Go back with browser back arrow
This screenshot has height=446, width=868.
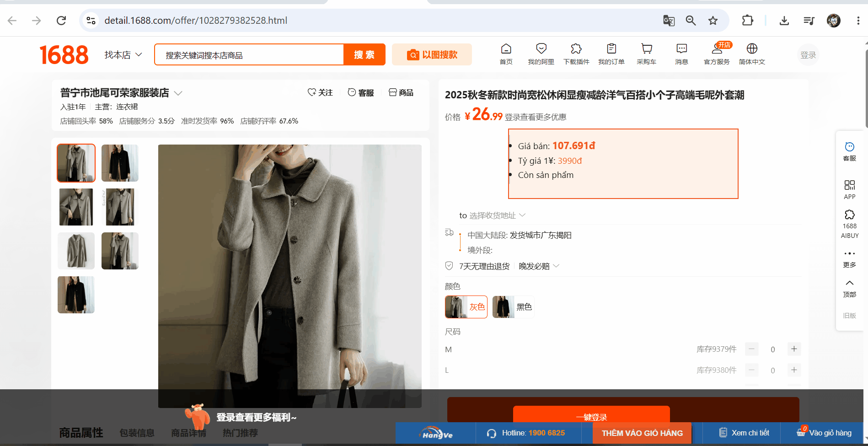(12, 21)
